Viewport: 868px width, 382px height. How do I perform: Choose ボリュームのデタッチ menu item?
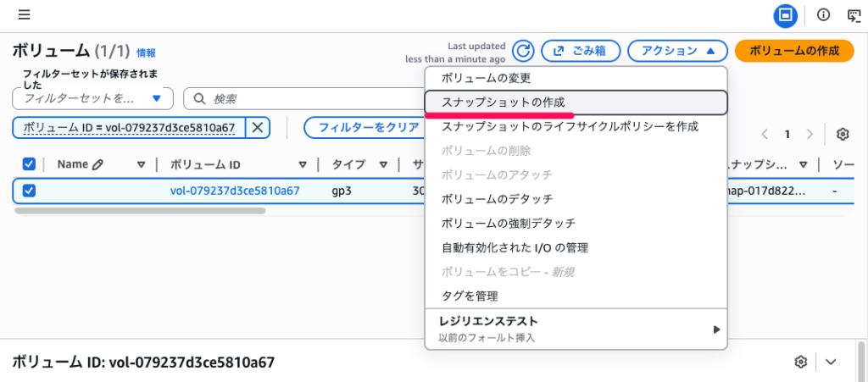(497, 199)
